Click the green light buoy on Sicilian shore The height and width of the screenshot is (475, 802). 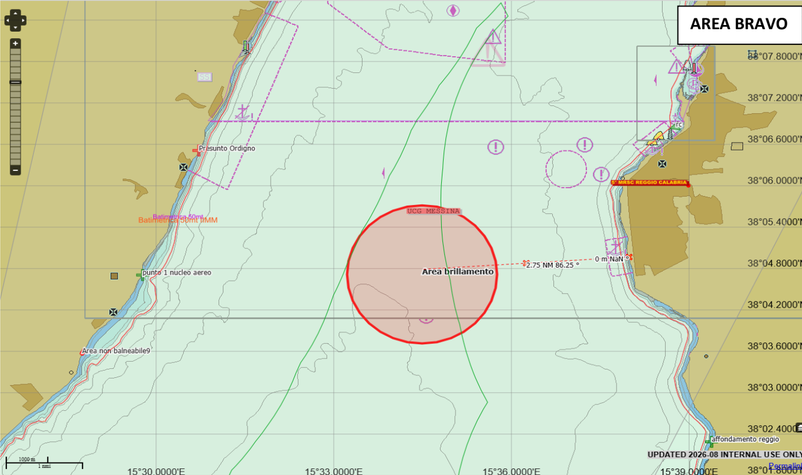246,47
